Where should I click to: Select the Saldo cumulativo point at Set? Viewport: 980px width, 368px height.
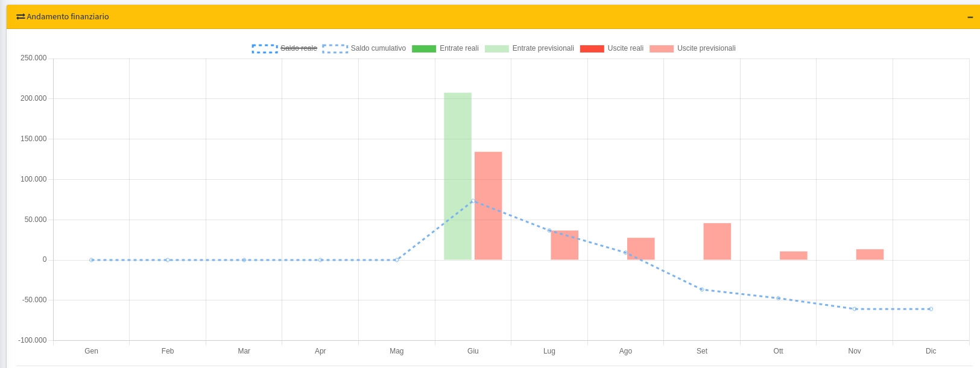click(x=702, y=290)
